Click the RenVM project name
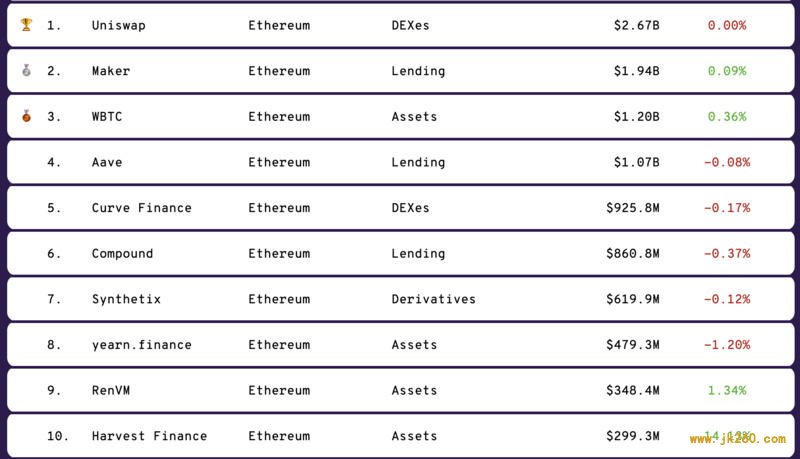The height and width of the screenshot is (459, 800). 111,391
